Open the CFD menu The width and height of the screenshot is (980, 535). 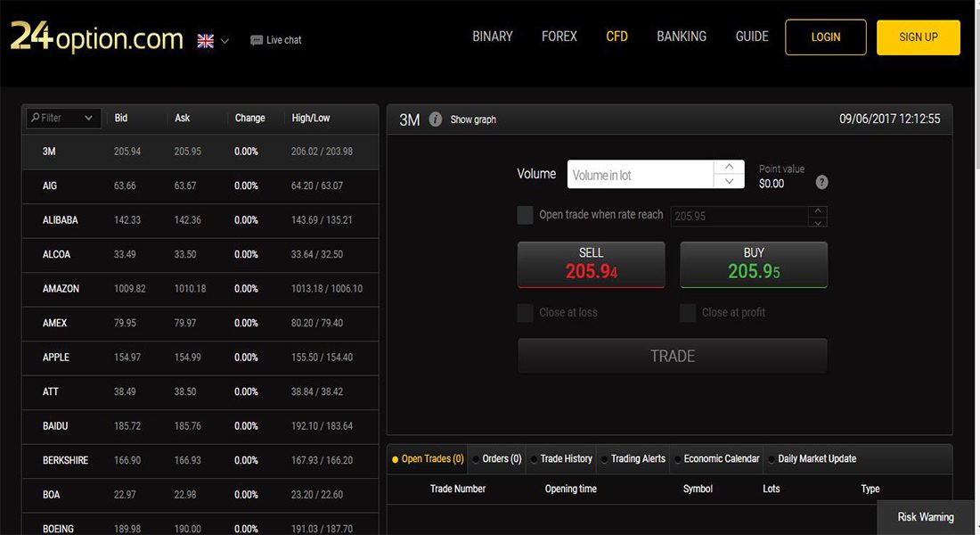click(617, 37)
